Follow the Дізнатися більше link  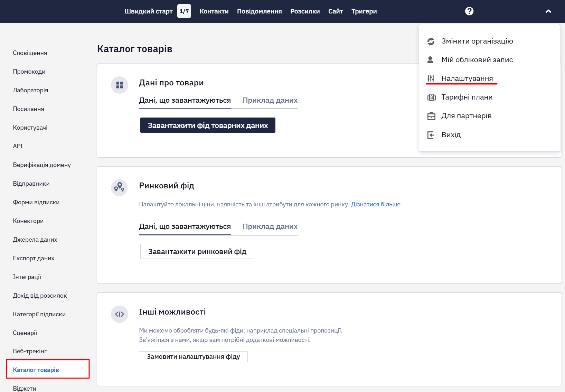[x=376, y=204]
